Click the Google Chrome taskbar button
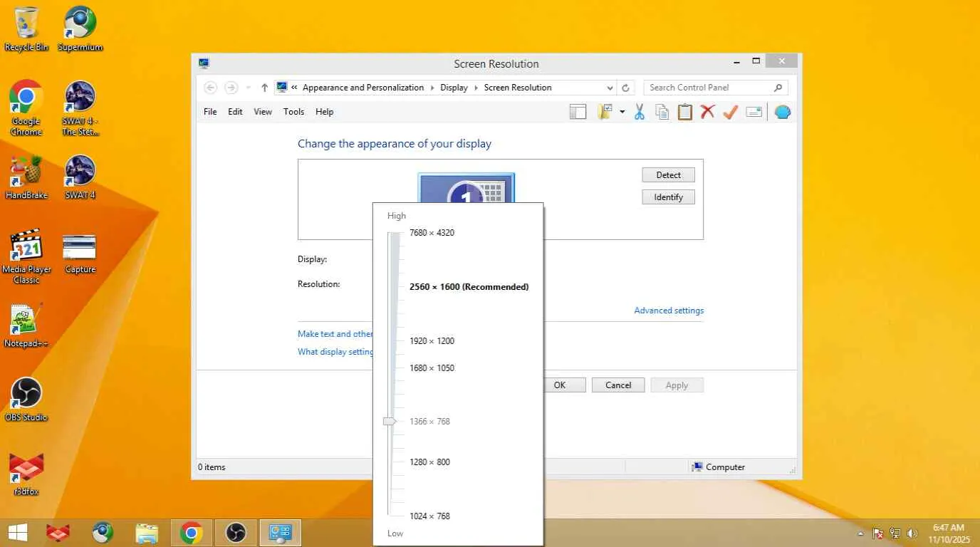980x547 pixels. pyautogui.click(x=191, y=533)
